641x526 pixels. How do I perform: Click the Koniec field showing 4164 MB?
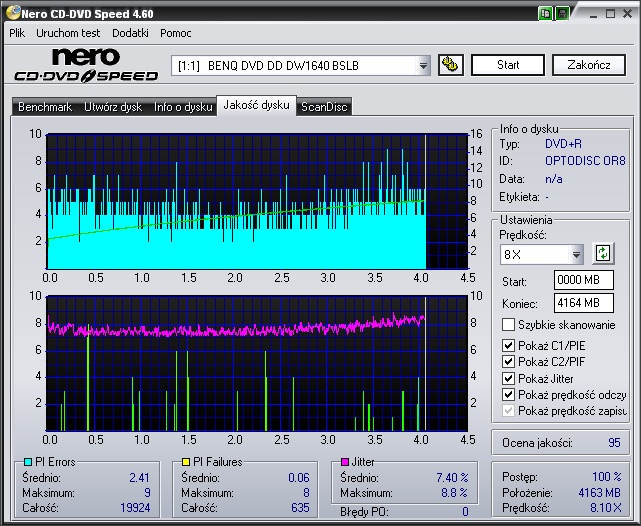[584, 303]
